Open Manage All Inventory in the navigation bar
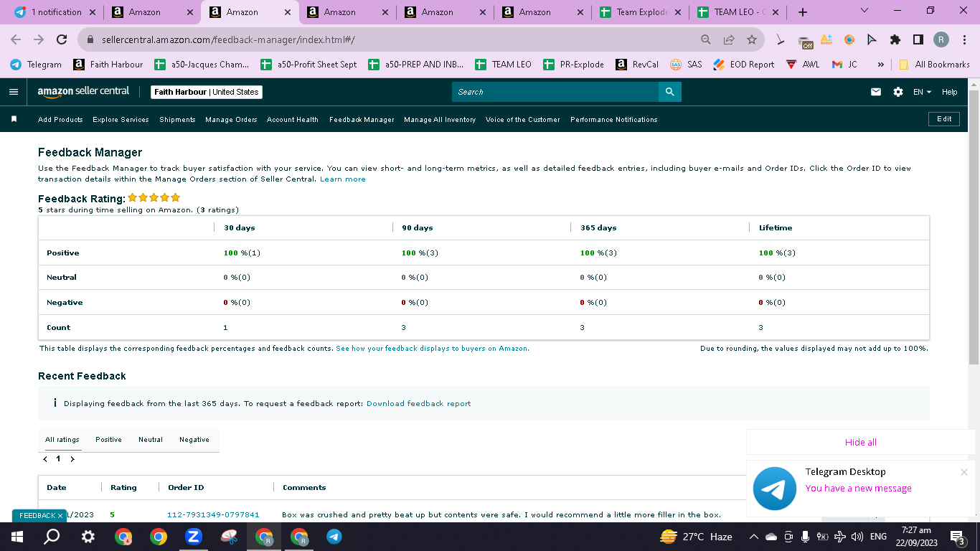This screenshot has height=551, width=980. pos(440,120)
